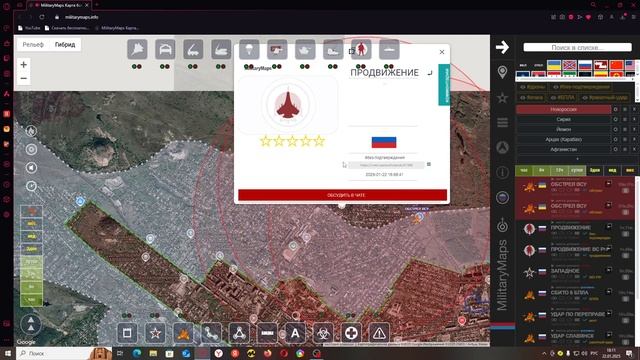Click the fire layer icon on left of map

point(31,131)
